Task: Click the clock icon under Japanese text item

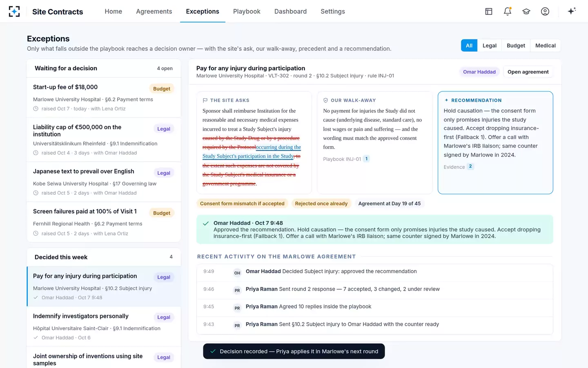Action: point(36,193)
